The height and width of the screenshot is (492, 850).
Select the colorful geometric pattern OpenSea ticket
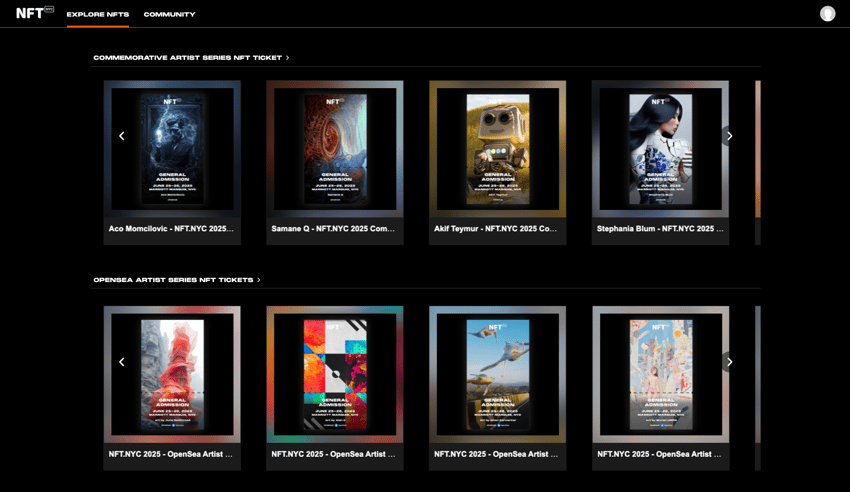point(335,374)
